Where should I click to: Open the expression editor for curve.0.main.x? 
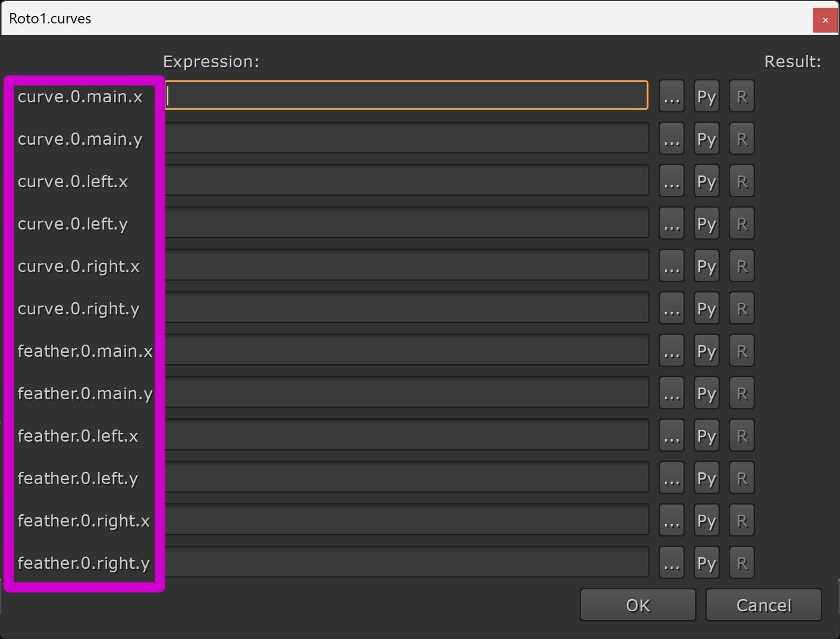(x=671, y=96)
